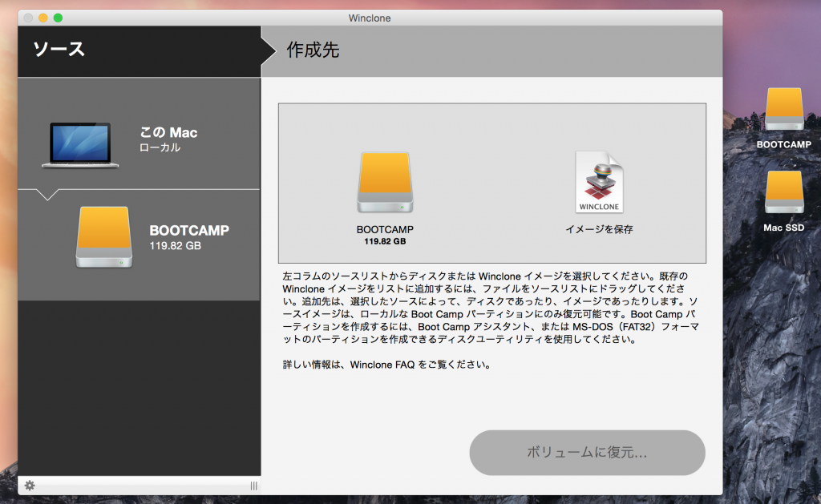Click the 119.82 GB size in the source list
The height and width of the screenshot is (504, 821).
click(x=175, y=245)
